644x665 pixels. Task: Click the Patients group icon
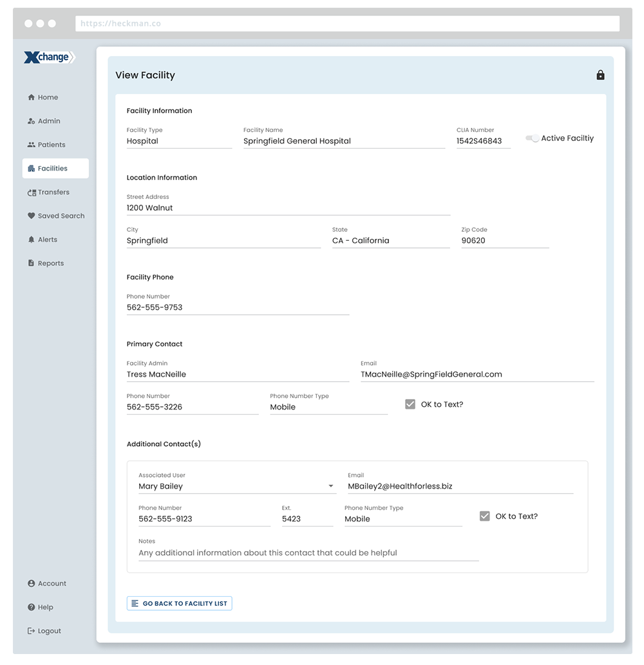point(31,145)
